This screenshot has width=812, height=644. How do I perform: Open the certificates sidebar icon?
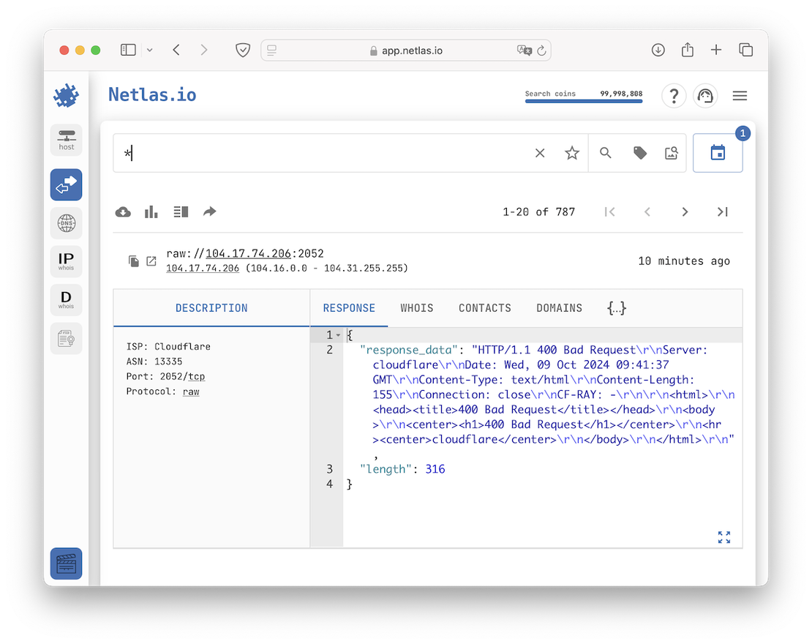coord(66,339)
